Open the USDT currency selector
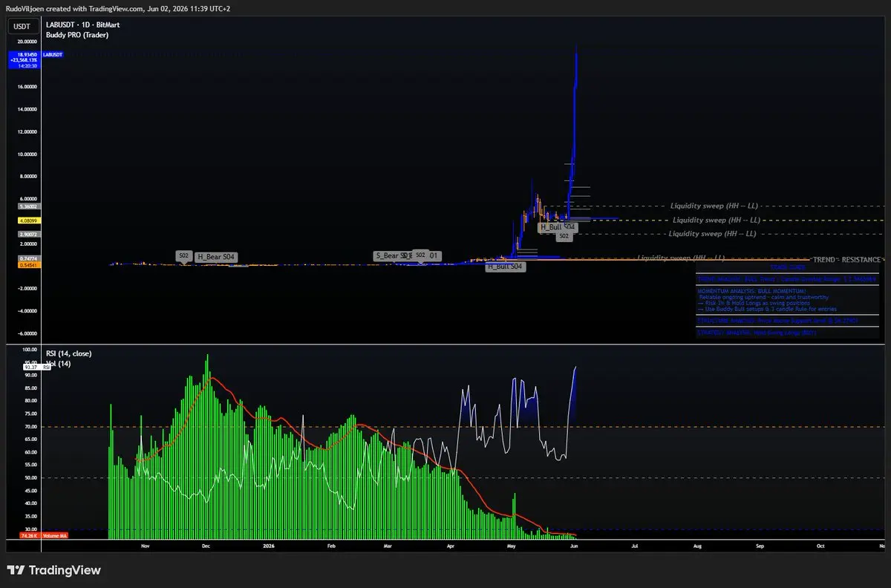 click(22, 27)
